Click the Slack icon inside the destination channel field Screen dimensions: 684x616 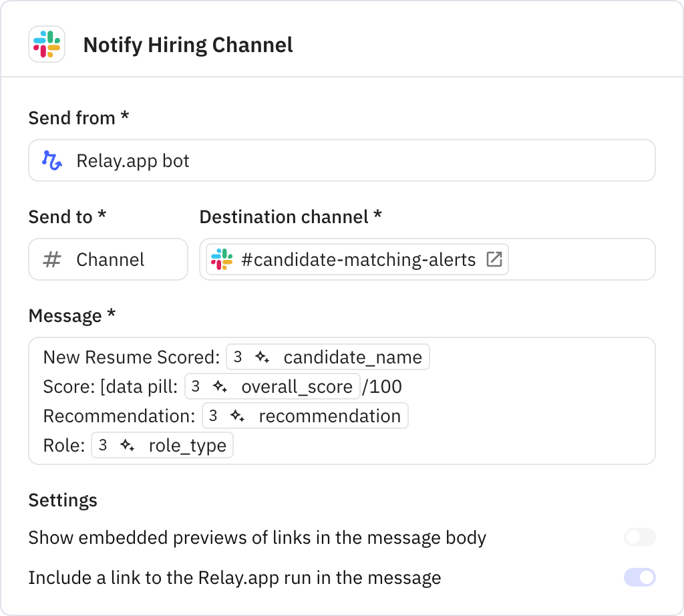(x=222, y=259)
